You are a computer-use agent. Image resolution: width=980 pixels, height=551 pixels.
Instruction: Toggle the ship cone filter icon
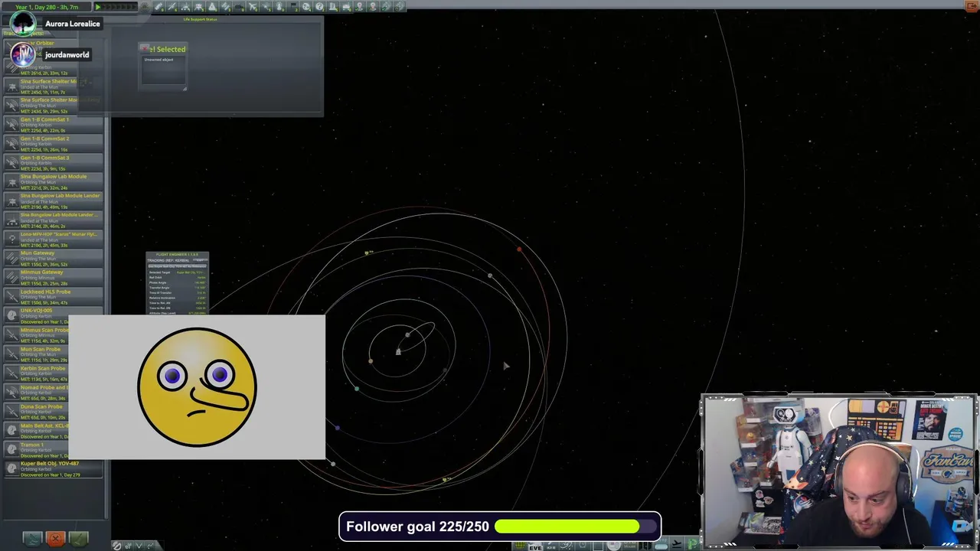point(212,7)
